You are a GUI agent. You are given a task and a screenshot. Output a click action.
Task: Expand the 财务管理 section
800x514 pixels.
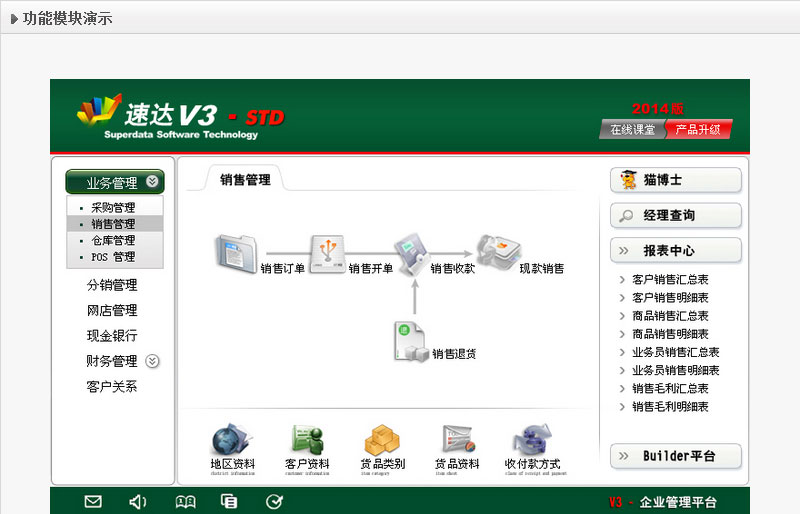point(152,361)
